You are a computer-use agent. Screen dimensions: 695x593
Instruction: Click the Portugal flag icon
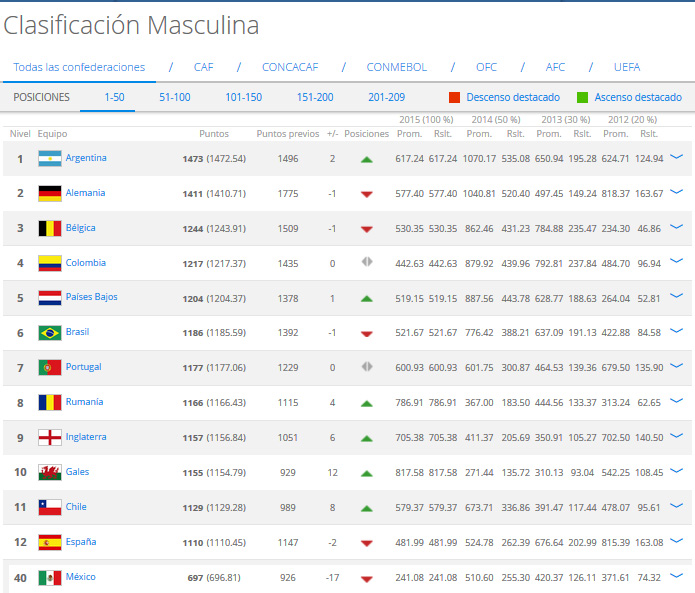[50, 367]
